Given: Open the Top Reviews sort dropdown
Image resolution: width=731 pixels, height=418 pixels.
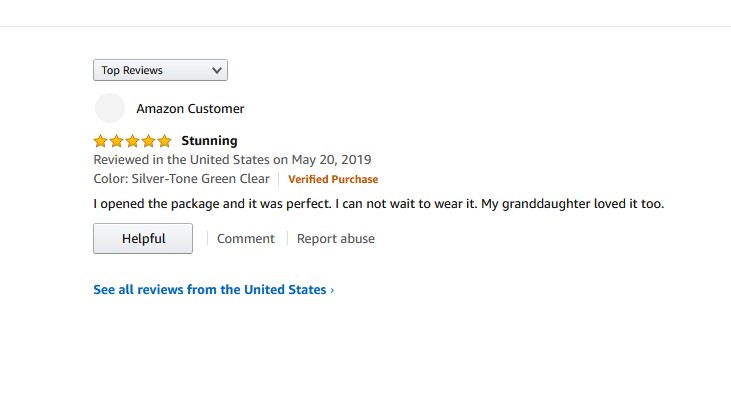Looking at the screenshot, I should point(160,71).
